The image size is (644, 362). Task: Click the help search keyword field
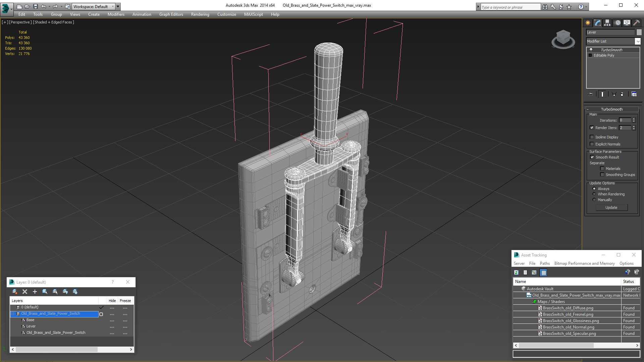pyautogui.click(x=511, y=7)
